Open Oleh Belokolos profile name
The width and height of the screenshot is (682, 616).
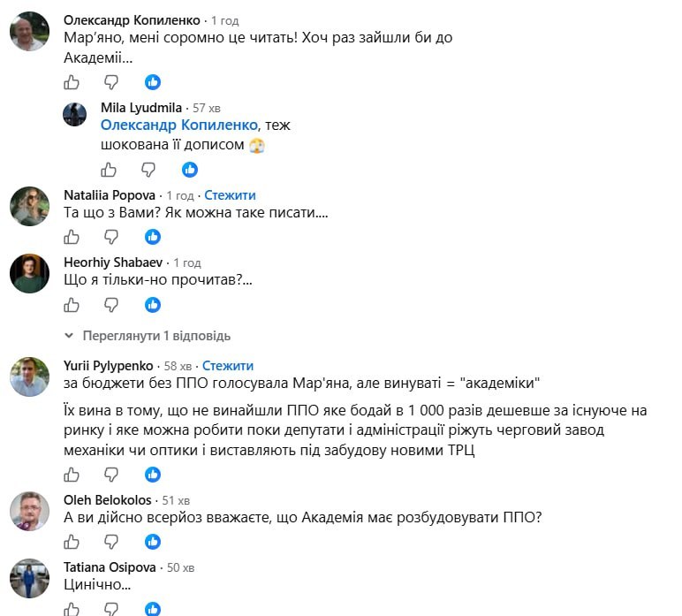click(108, 500)
